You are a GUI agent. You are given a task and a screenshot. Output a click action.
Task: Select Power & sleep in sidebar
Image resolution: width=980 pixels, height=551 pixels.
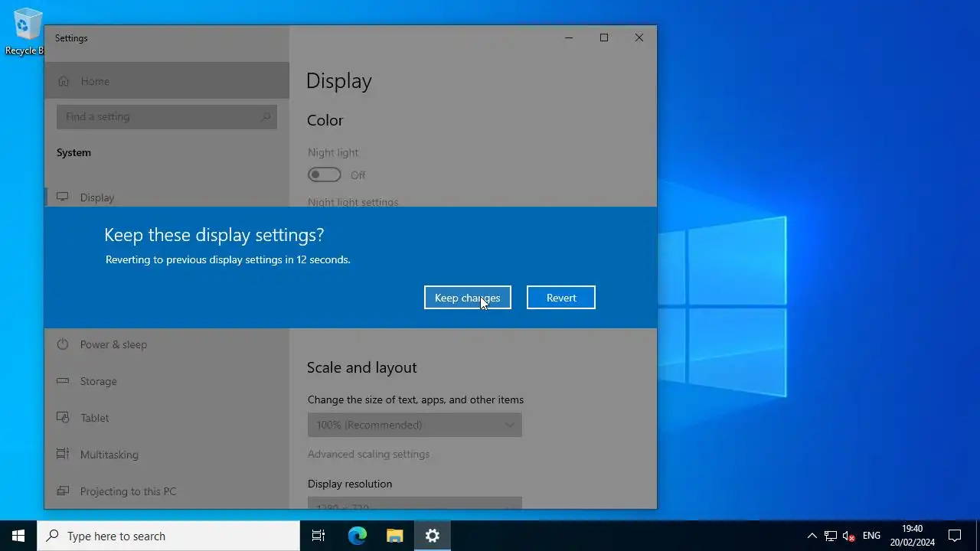pyautogui.click(x=167, y=344)
